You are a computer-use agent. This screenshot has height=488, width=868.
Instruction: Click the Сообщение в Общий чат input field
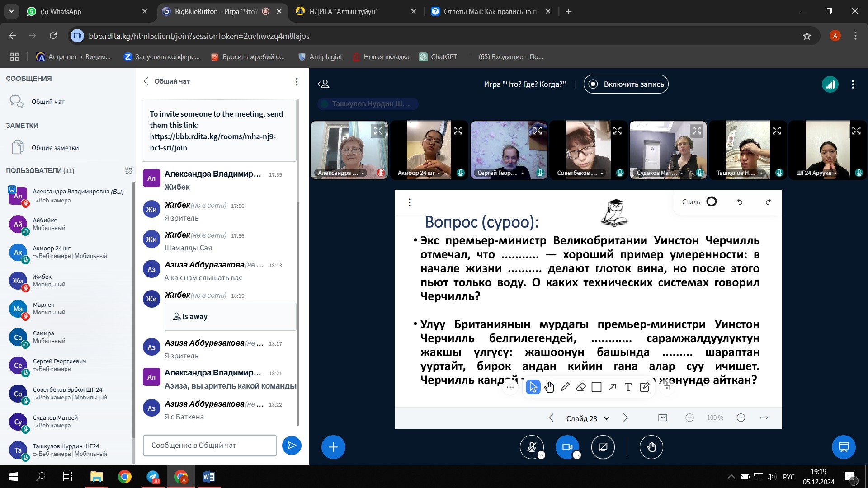point(210,446)
